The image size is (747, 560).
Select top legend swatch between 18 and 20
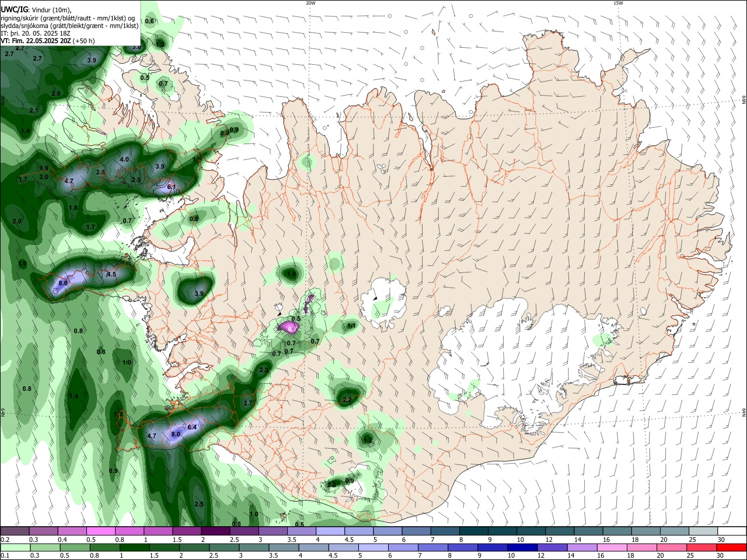(645, 531)
